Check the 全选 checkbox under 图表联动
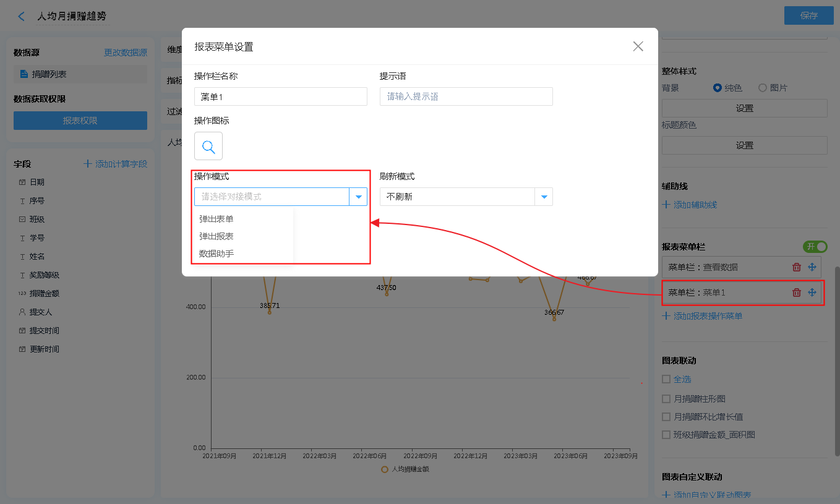 pos(666,379)
